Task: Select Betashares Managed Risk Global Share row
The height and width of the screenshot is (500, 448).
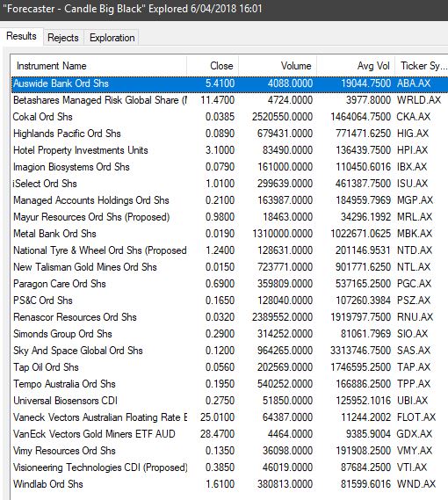Action: [229, 100]
